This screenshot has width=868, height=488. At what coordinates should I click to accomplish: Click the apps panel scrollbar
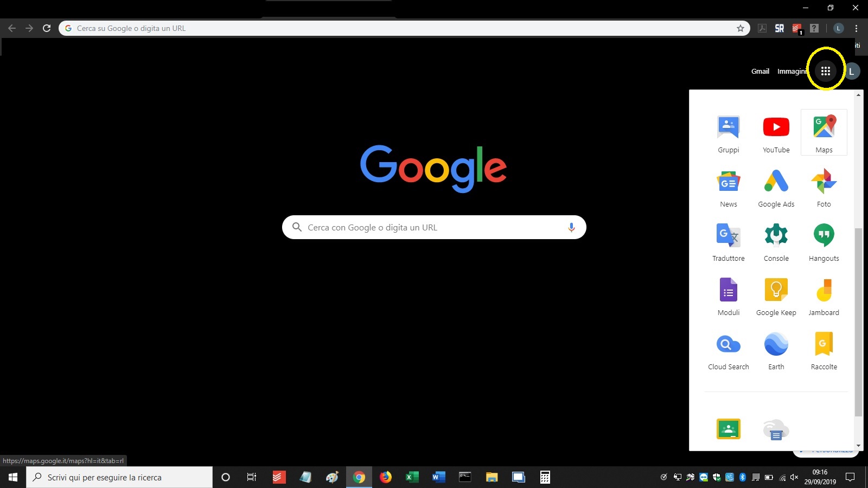(858, 322)
